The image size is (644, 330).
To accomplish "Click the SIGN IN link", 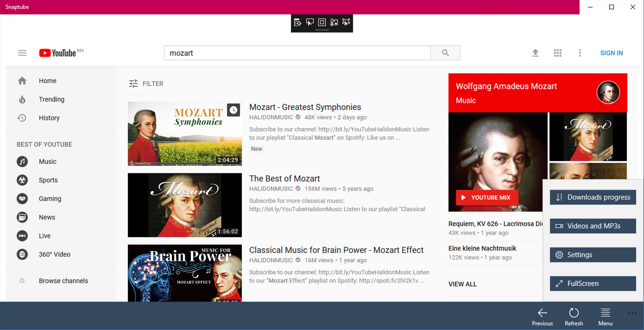I will pos(611,53).
